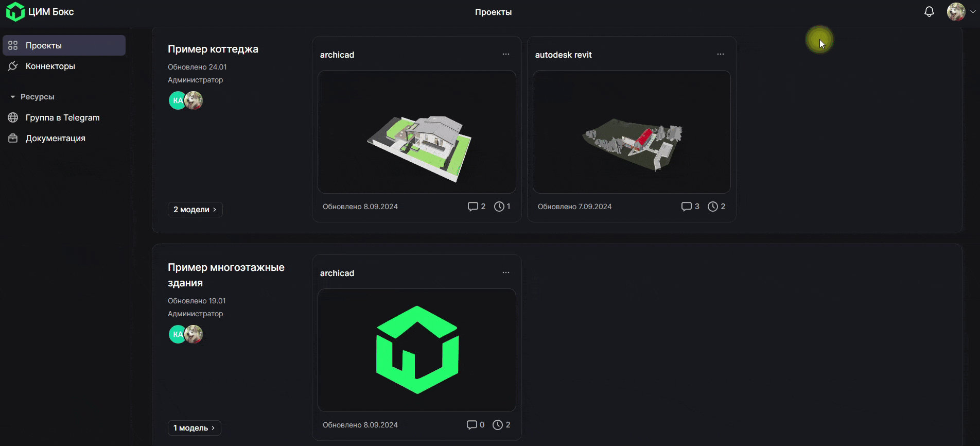Select Проекты in the sidebar
Viewport: 980px width, 446px height.
click(x=64, y=45)
